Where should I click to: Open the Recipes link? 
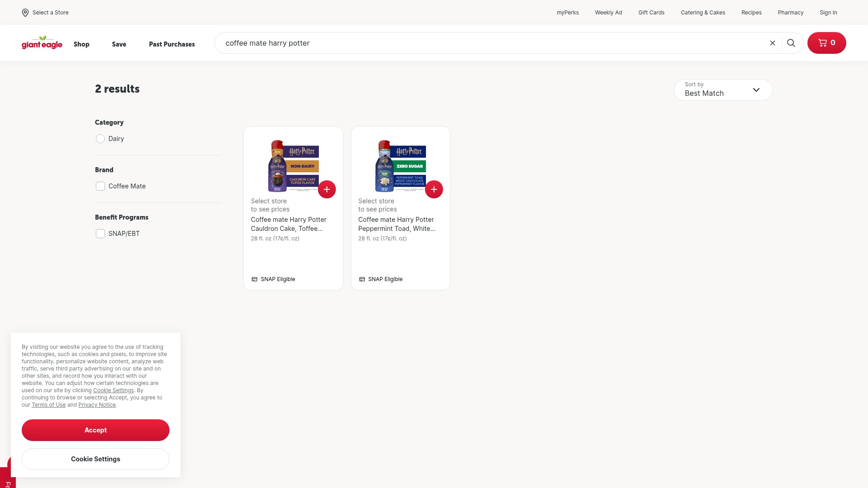751,13
